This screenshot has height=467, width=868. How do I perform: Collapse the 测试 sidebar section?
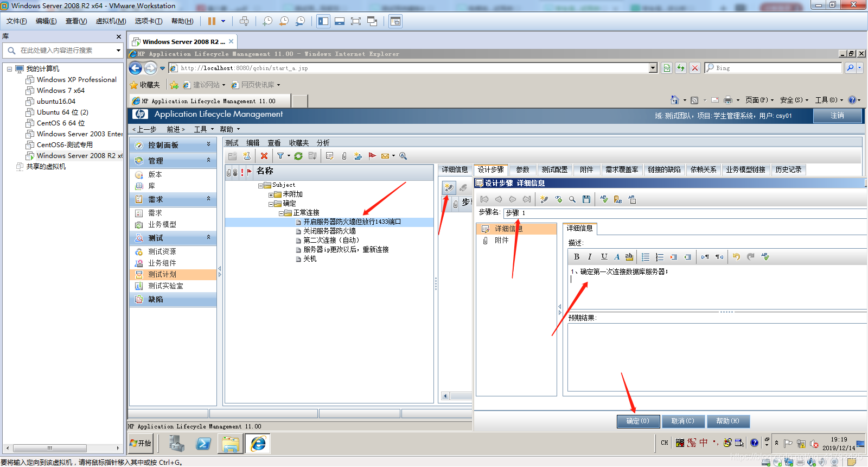pyautogui.click(x=208, y=237)
